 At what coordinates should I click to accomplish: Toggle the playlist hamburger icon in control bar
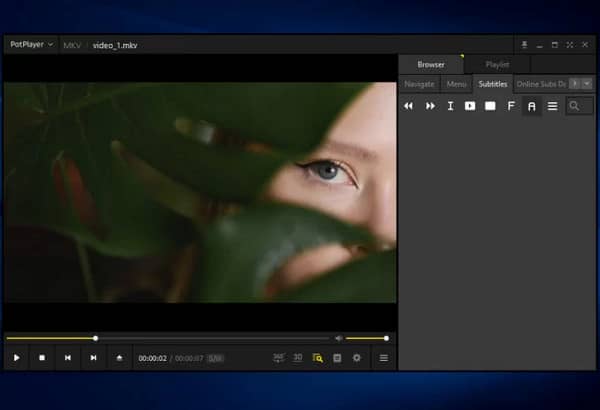point(383,358)
